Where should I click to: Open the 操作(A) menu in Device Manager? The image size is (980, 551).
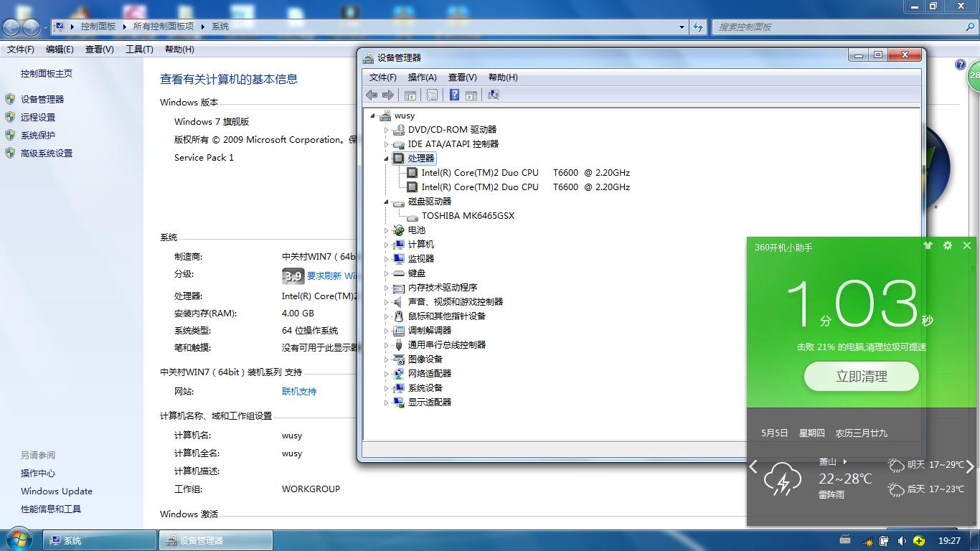(422, 77)
